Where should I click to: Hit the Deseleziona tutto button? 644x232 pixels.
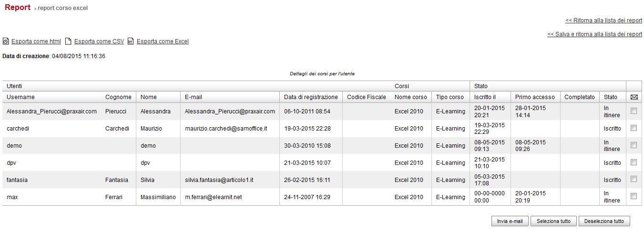tap(604, 221)
